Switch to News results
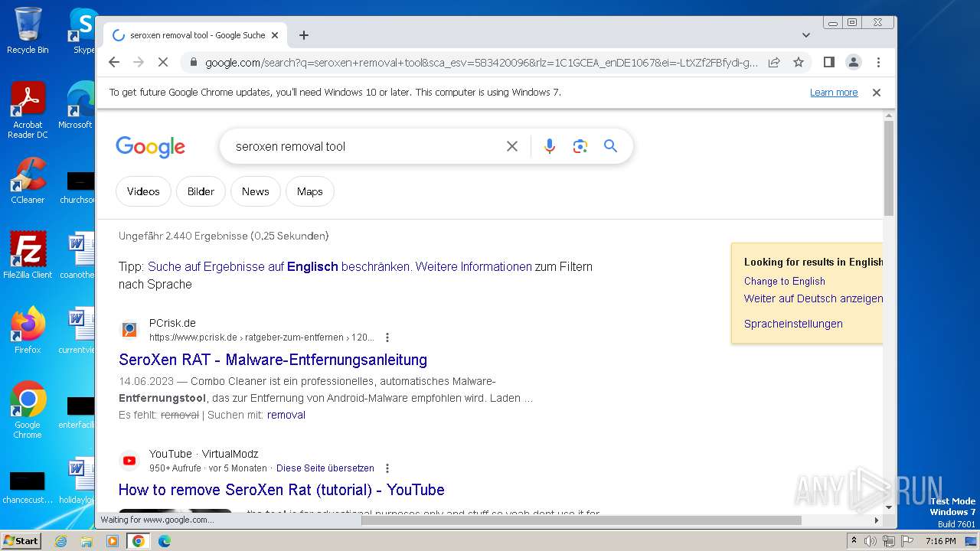 click(256, 191)
